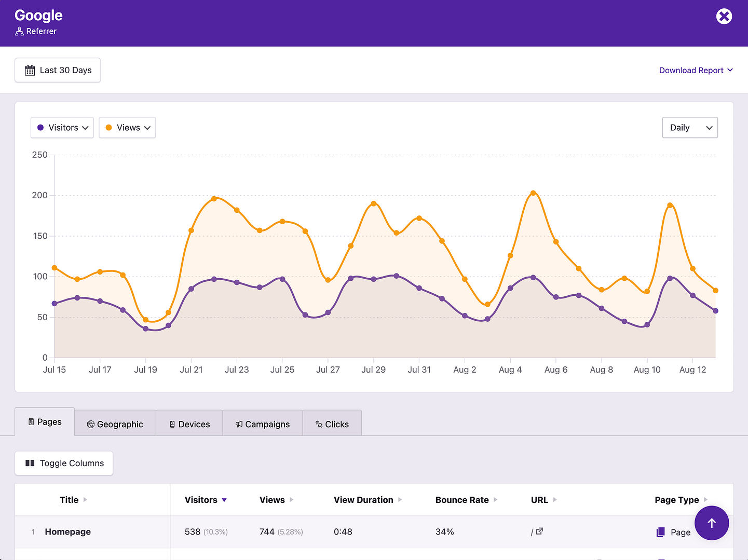The height and width of the screenshot is (560, 748).
Task: Click the calendar icon on the date range button
Action: tap(30, 70)
